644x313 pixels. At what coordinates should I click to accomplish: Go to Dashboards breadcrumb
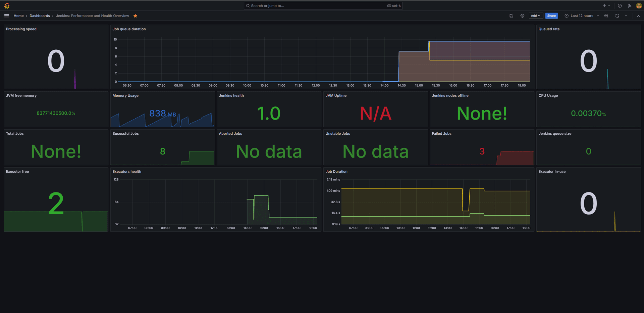[40, 16]
